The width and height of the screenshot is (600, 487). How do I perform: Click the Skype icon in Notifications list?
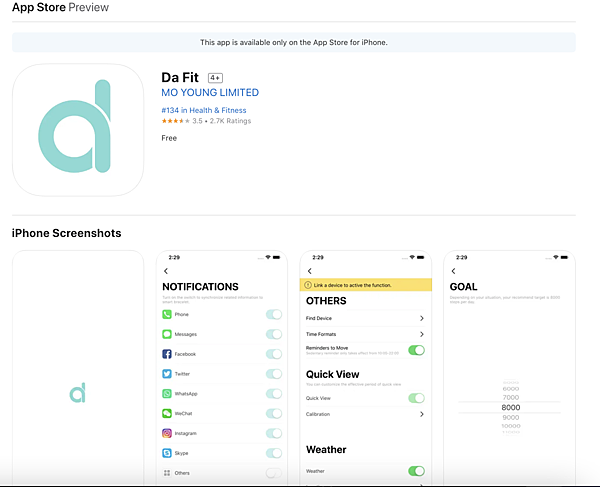coord(167,453)
